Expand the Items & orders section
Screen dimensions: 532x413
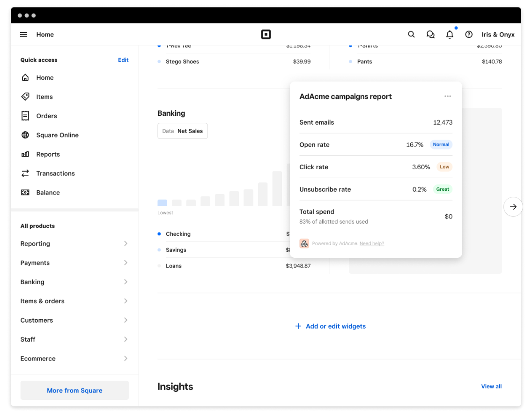[74, 301]
